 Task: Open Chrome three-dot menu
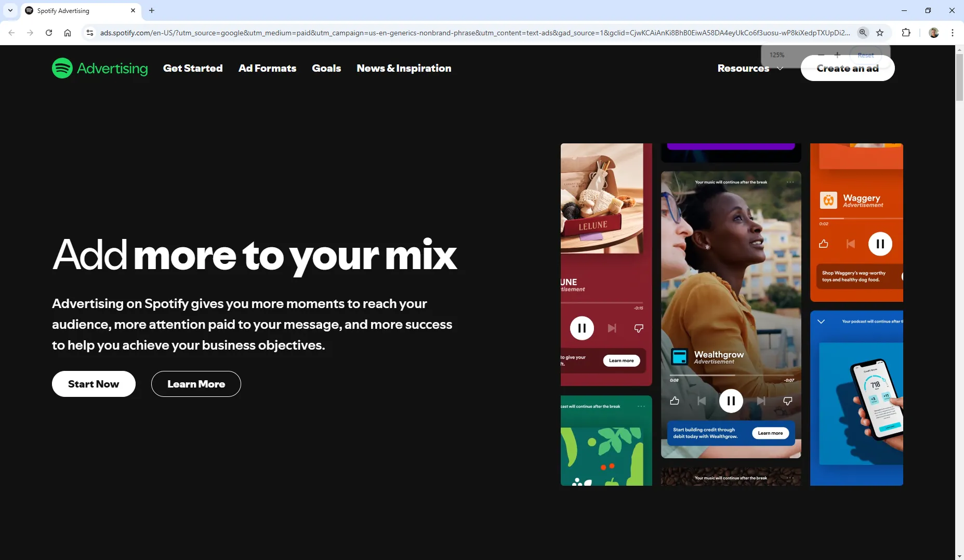tap(953, 33)
